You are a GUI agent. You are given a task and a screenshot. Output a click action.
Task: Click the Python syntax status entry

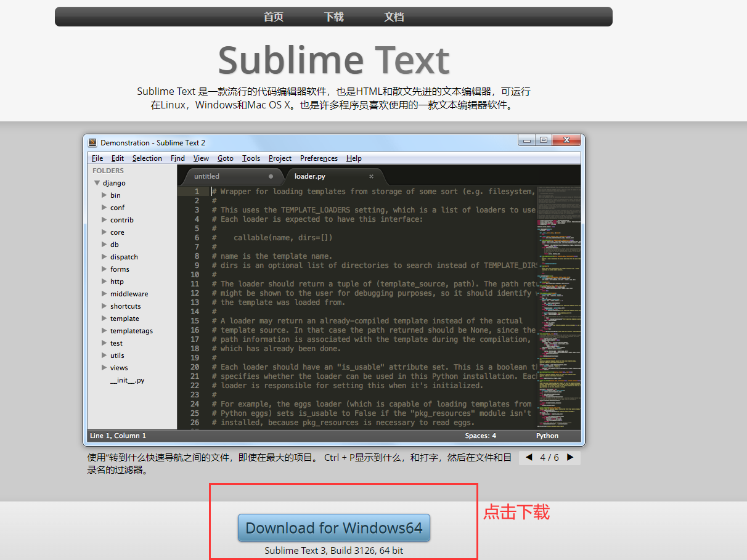coord(547,436)
